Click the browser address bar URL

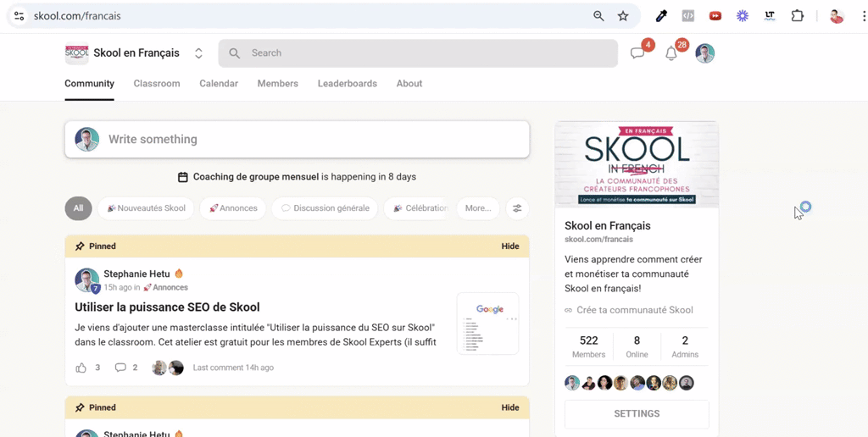(x=77, y=16)
